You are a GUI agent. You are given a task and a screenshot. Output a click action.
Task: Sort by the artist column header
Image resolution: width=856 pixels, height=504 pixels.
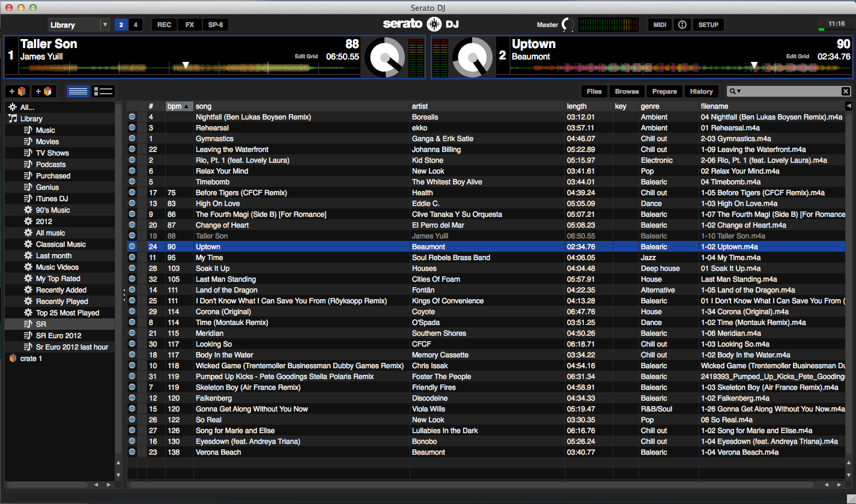[488, 106]
